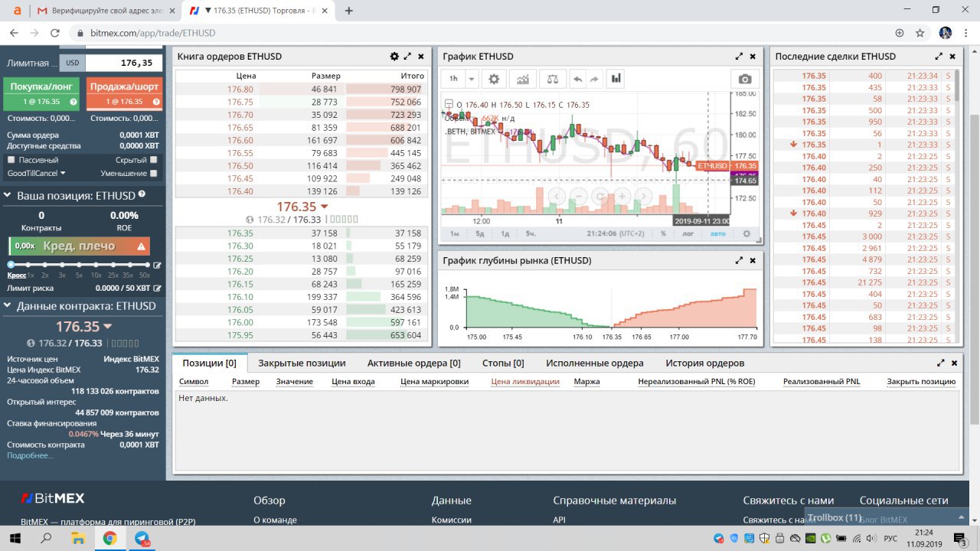Toggle авто scale on chart
This screenshot has height=551, width=980.
718,233
